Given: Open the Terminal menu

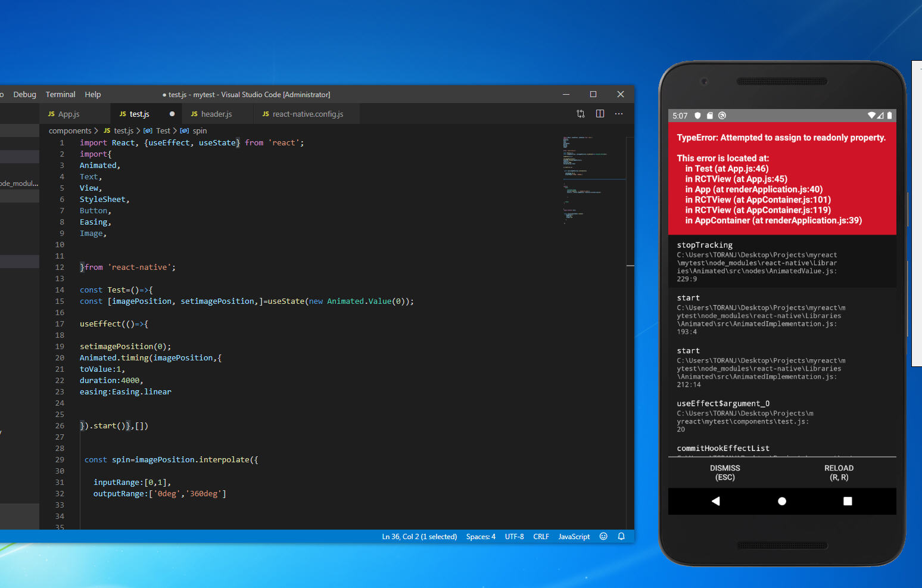Looking at the screenshot, I should coord(60,94).
